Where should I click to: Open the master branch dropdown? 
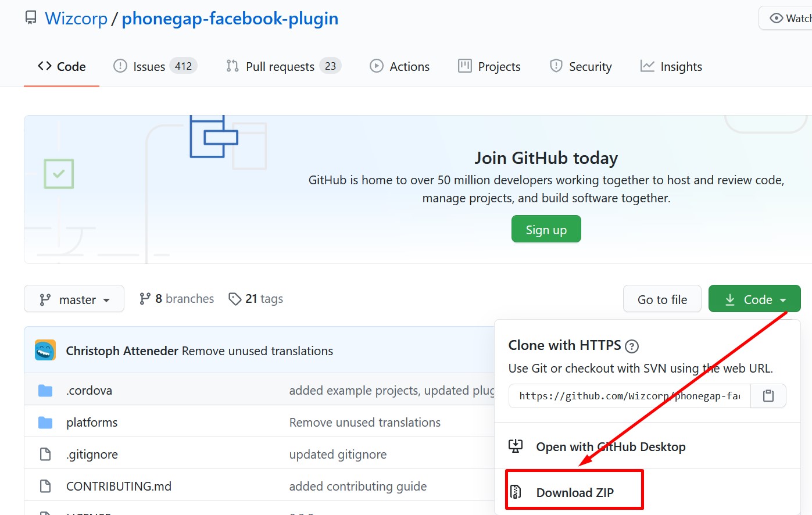(x=74, y=299)
